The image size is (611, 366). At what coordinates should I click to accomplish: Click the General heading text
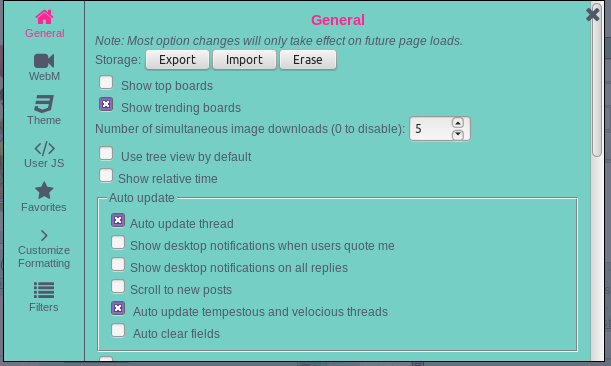tap(338, 20)
